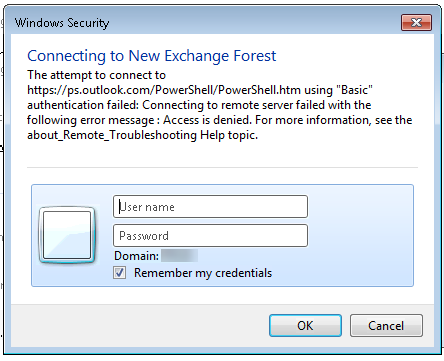Click the ps.outlook.com PowerShell URL text
Viewport: 444px width, 361px height.
pyautogui.click(x=164, y=90)
